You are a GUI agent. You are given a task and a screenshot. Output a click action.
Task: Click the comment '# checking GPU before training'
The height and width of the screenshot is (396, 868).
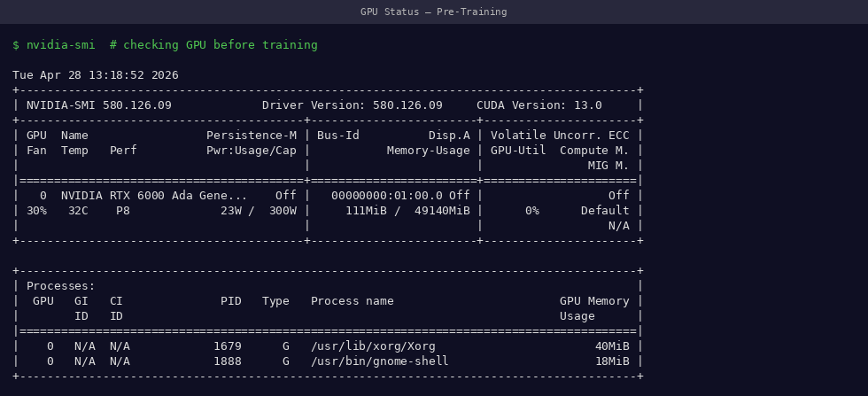click(213, 45)
